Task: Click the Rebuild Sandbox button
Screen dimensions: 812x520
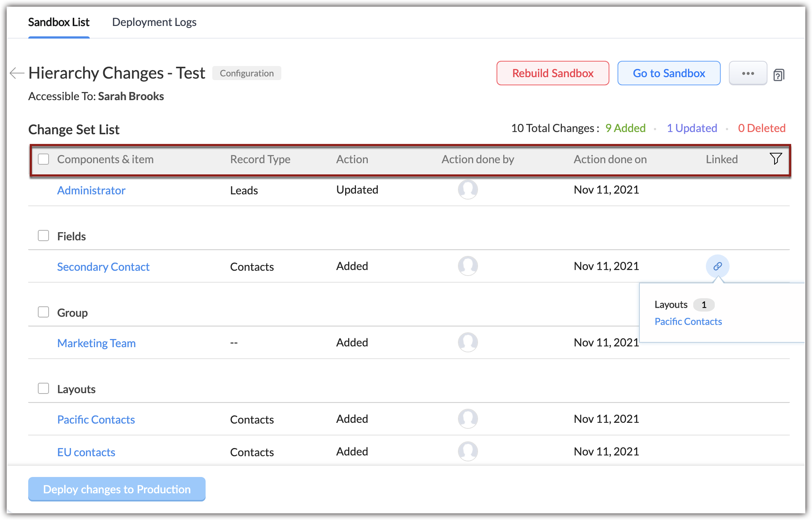Action: (x=553, y=73)
